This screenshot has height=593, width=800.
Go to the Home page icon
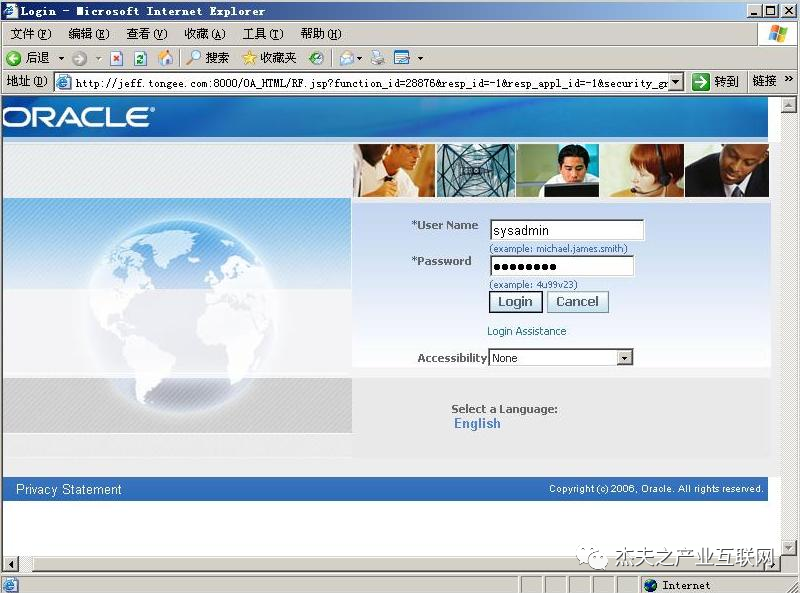[x=165, y=58]
